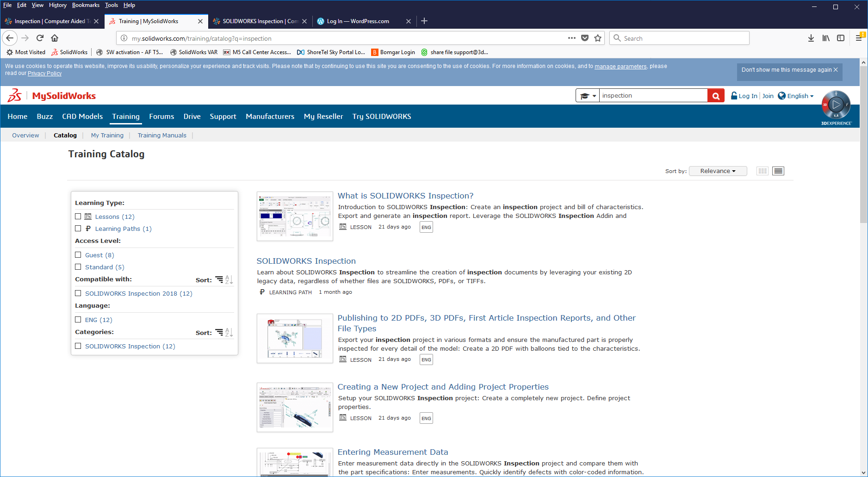Click the What is SOLIDWORKS Inspection thumbnail
The image size is (868, 477).
(x=295, y=216)
